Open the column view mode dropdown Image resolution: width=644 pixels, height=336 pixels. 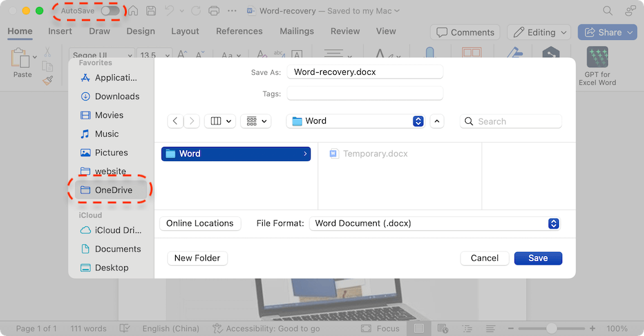(220, 121)
